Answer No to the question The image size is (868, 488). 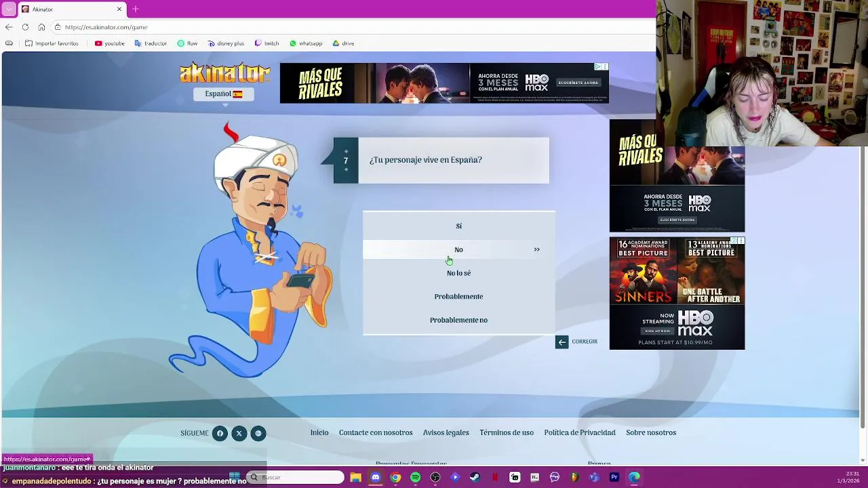(458, 249)
